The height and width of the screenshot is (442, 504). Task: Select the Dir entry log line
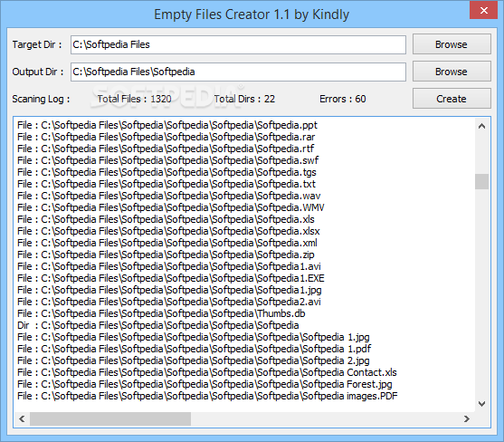(x=157, y=325)
